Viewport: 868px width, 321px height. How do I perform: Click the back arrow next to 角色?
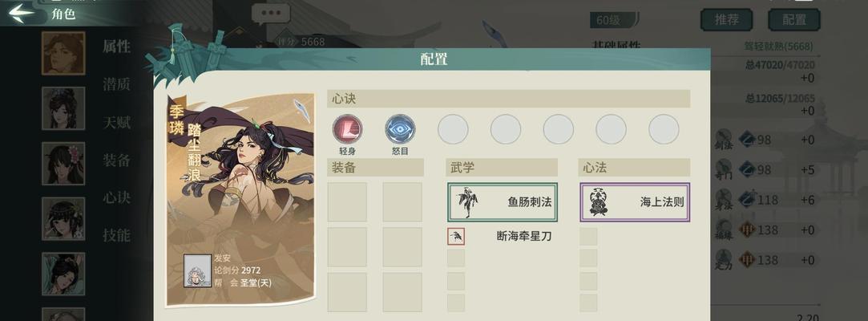(x=22, y=14)
